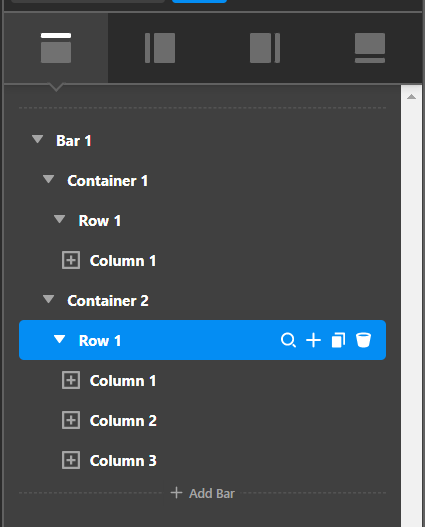Image resolution: width=425 pixels, height=527 pixels.
Task: Click the inspect magnifier icon on Row 1
Action: click(x=288, y=340)
